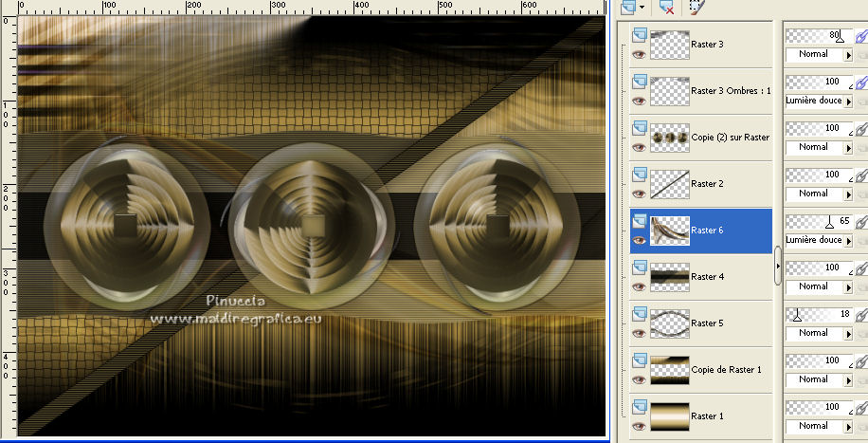This screenshot has height=443, width=868.
Task: Click the highlighted Raster 6 layer name
Action: tap(708, 231)
